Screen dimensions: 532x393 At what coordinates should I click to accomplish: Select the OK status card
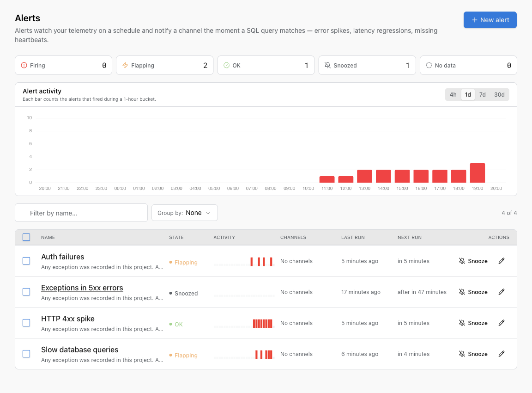coord(266,65)
